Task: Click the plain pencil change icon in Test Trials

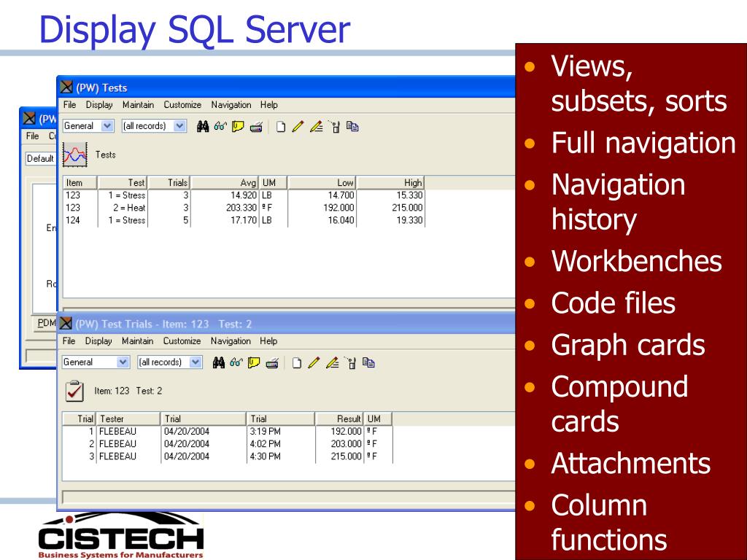Action: coord(314,362)
